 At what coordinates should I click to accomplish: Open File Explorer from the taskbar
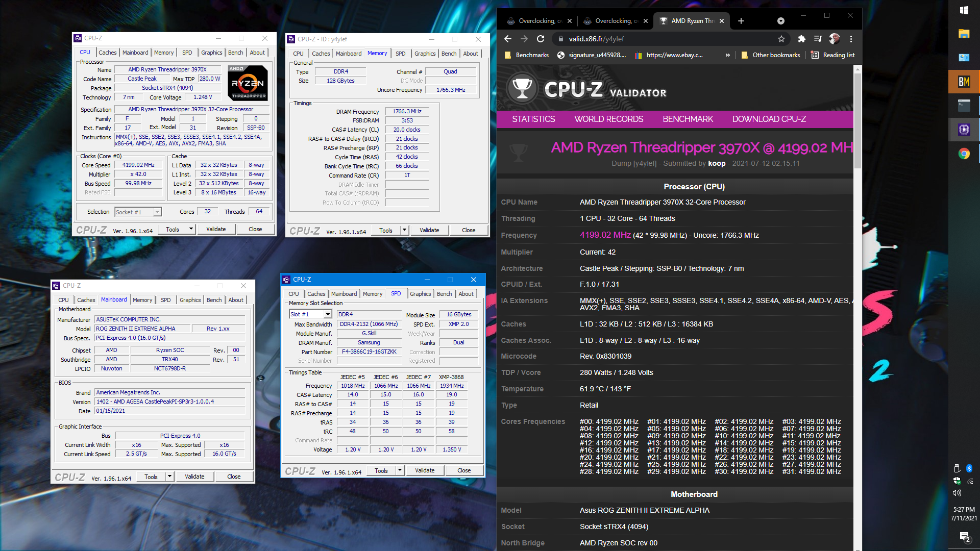(x=964, y=34)
